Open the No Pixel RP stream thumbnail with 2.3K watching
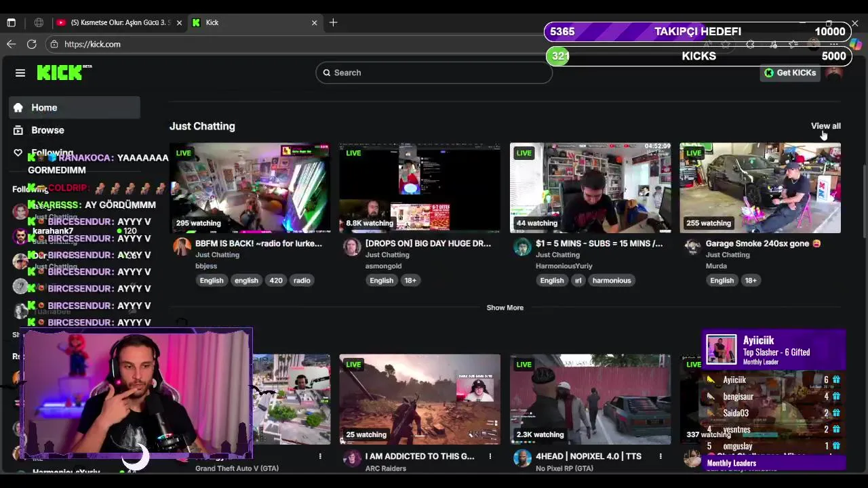The width and height of the screenshot is (868, 488). [590, 399]
